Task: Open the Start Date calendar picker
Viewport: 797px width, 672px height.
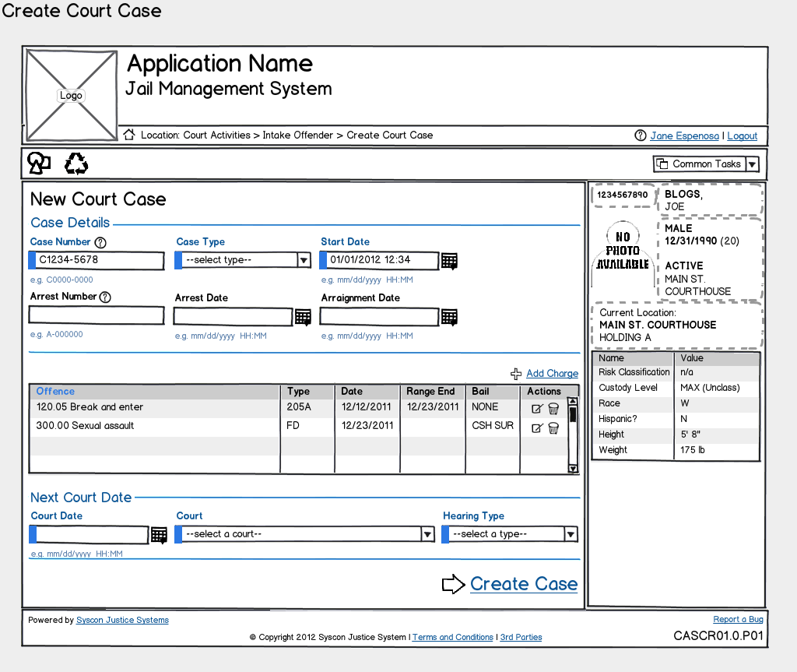Action: click(449, 261)
